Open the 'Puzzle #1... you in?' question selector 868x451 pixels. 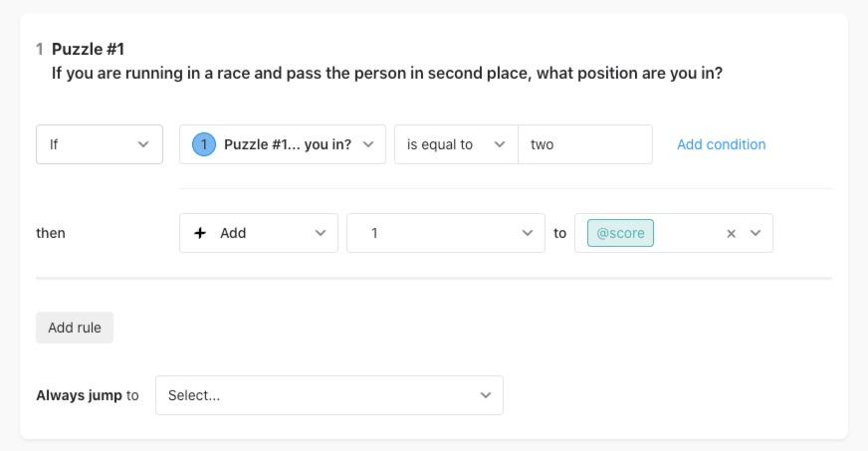click(x=283, y=144)
